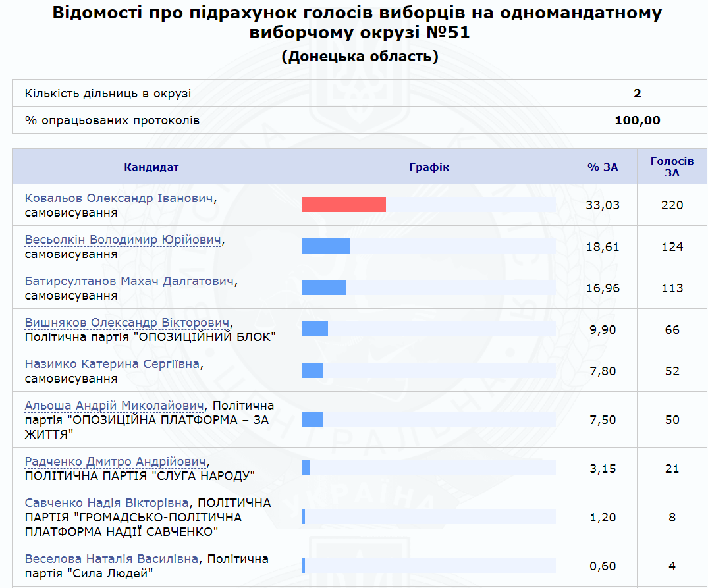The height and width of the screenshot is (588, 708).
Task: Click the % ЗА column header
Action: (x=602, y=167)
